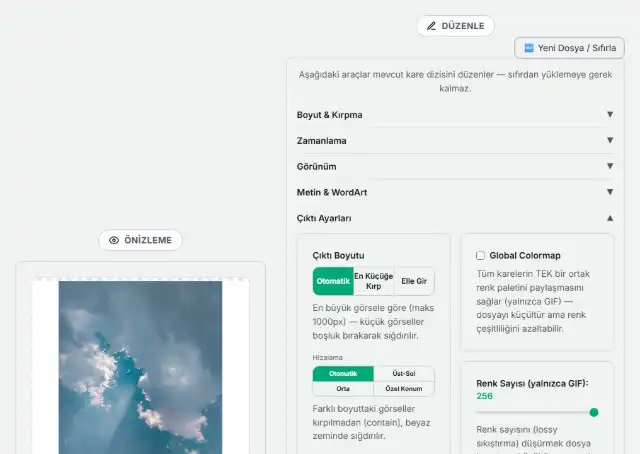Select En Küçüğe Kırp size option
This screenshot has height=454, width=640.
(x=373, y=281)
